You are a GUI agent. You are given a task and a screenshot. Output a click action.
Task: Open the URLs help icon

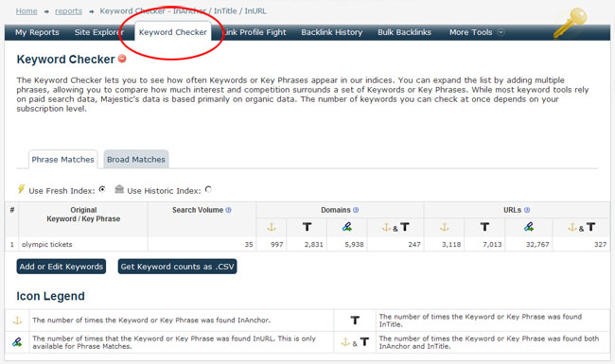(x=527, y=210)
